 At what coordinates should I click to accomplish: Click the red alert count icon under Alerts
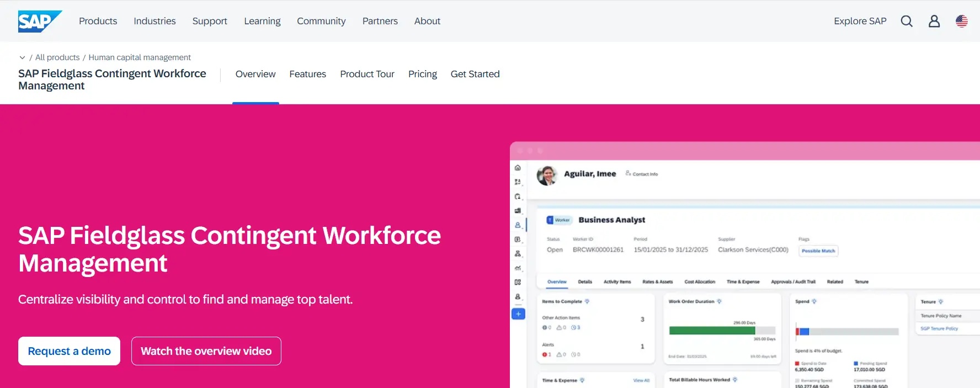click(545, 354)
